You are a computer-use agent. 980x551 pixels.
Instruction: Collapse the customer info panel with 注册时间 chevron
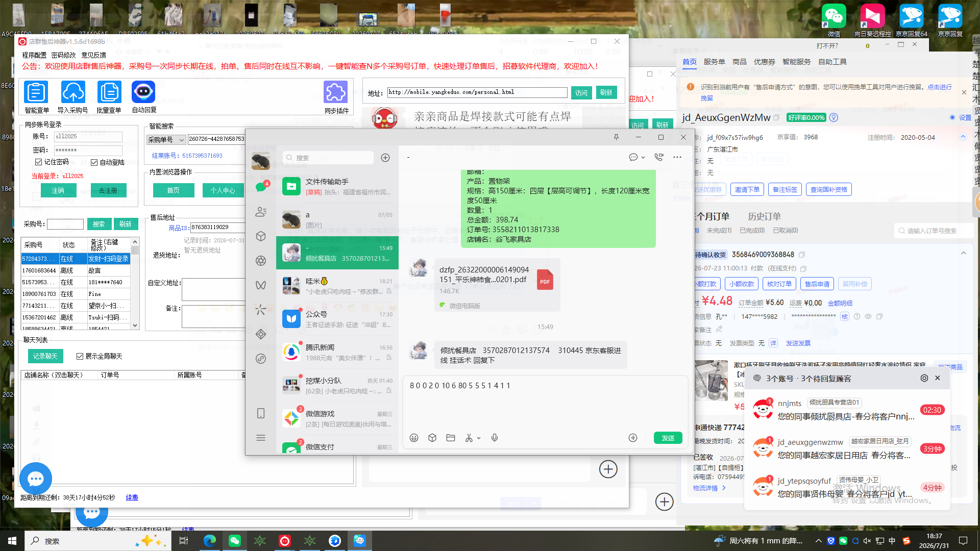tap(963, 137)
